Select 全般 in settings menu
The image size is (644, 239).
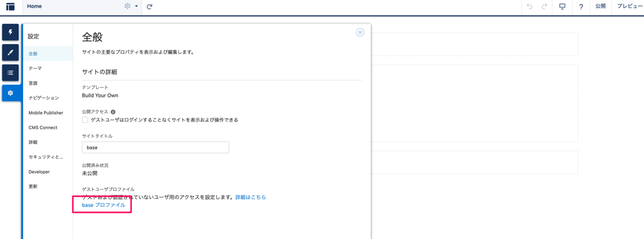click(x=48, y=54)
